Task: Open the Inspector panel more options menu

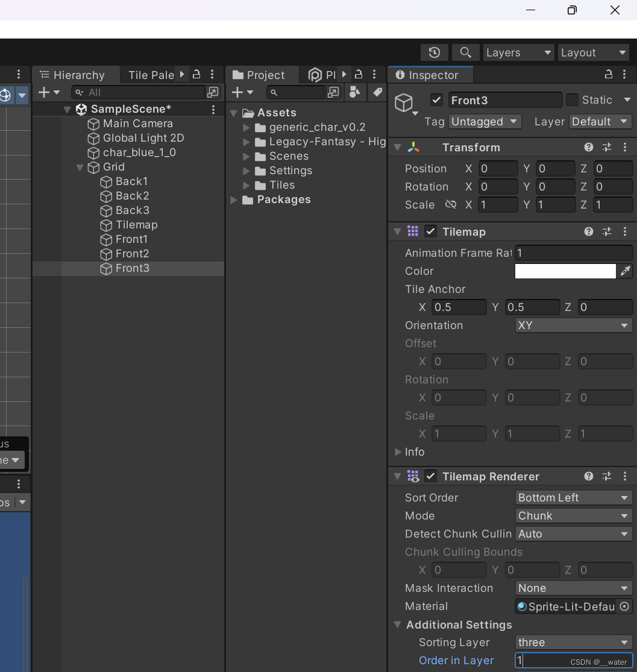Action: (624, 75)
